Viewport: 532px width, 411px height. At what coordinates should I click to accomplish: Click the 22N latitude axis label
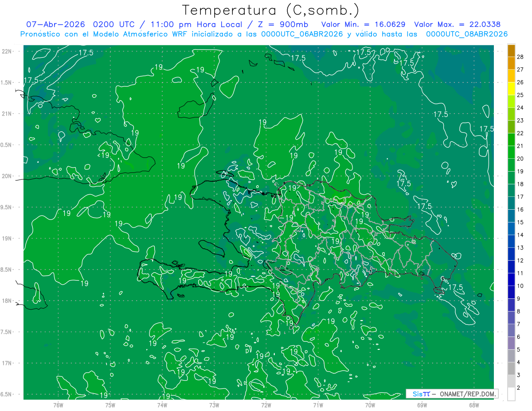click(x=7, y=51)
